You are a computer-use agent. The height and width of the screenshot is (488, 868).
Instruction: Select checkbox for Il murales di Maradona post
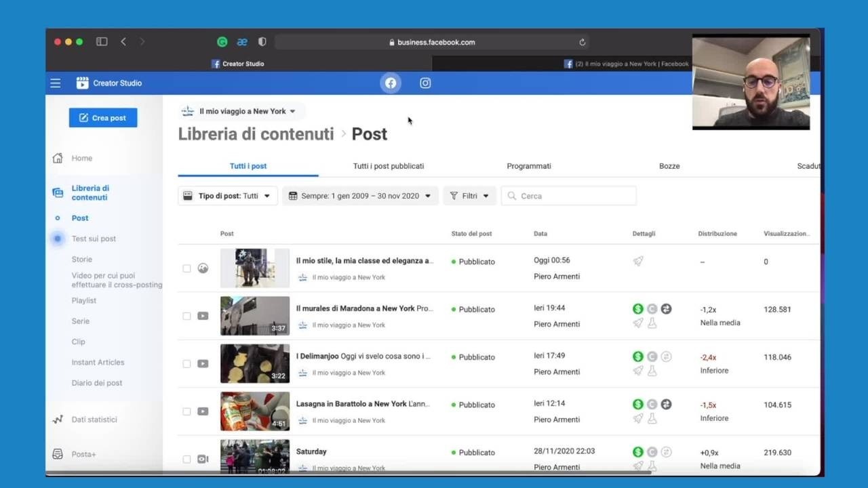(x=186, y=316)
